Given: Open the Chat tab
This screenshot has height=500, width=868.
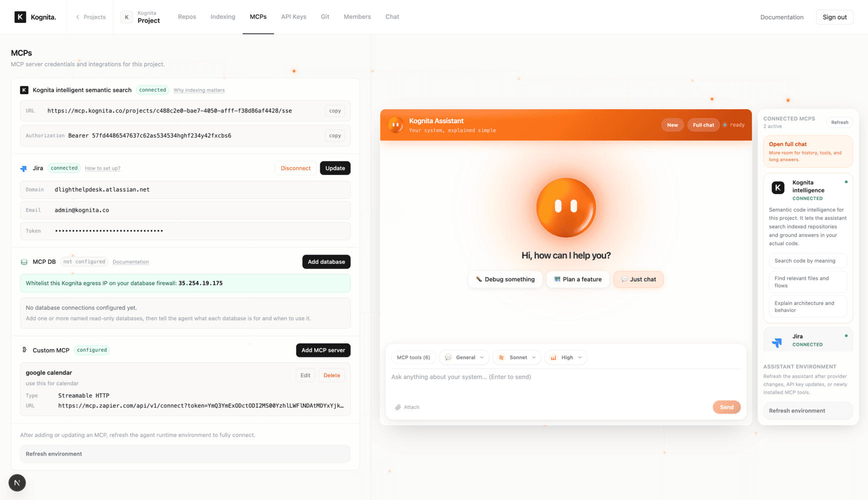Looking at the screenshot, I should [x=392, y=17].
